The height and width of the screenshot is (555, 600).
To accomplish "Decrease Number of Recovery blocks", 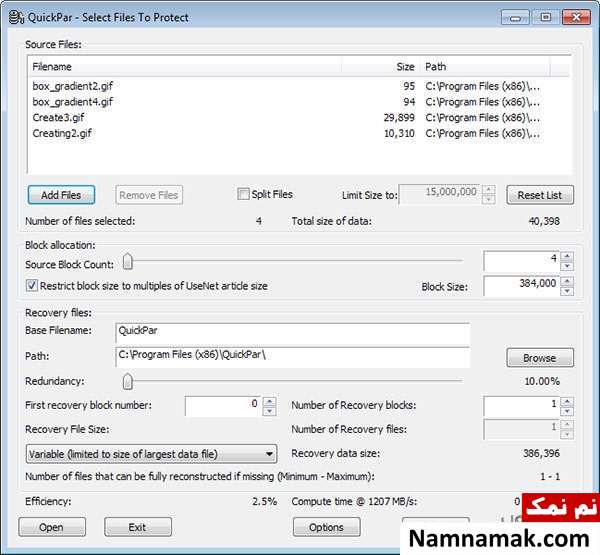I will point(567,411).
